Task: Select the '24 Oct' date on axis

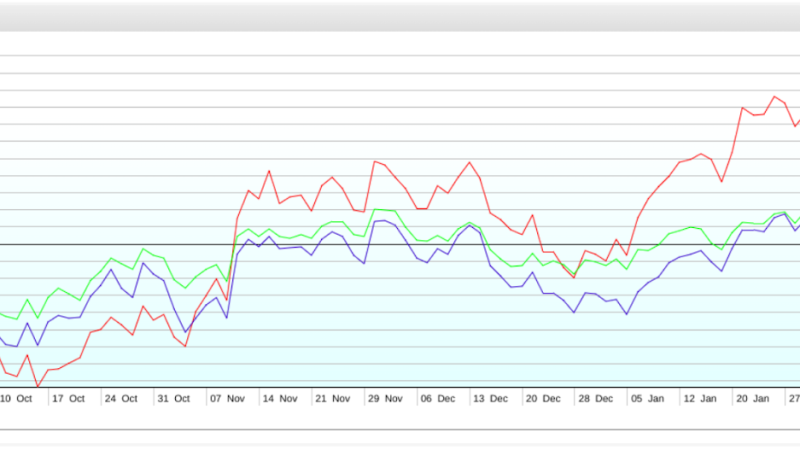Action: (121, 398)
